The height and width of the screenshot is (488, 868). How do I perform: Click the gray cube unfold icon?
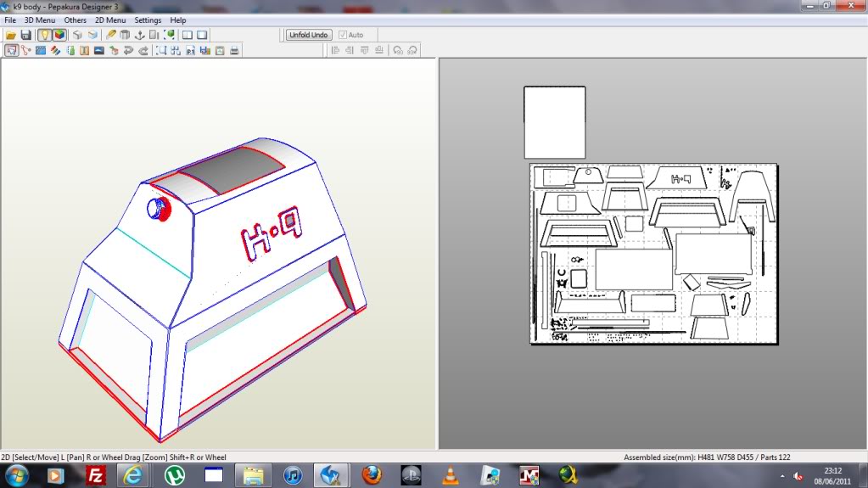point(77,35)
